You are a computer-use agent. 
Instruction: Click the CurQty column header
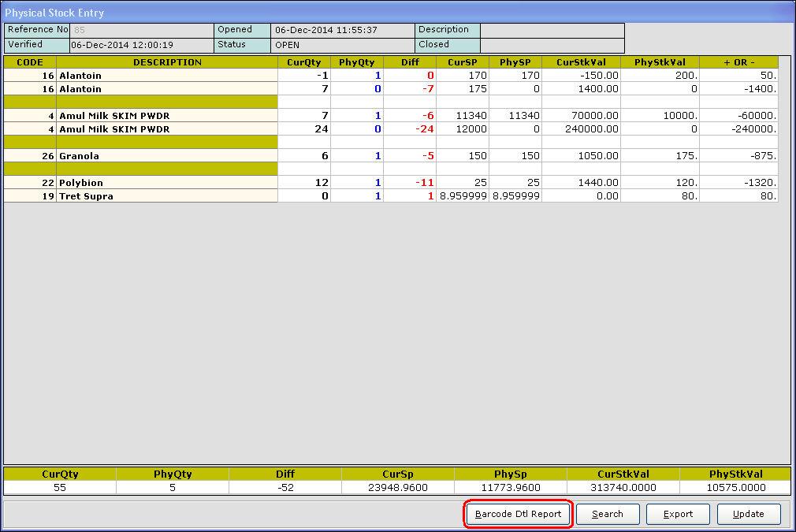pos(303,62)
